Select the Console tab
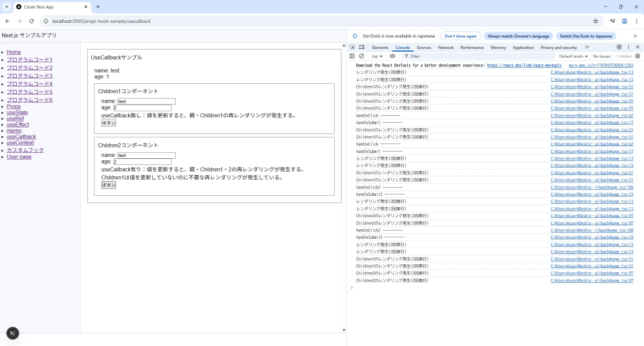Viewport: 644px width, 346px height. click(402, 48)
